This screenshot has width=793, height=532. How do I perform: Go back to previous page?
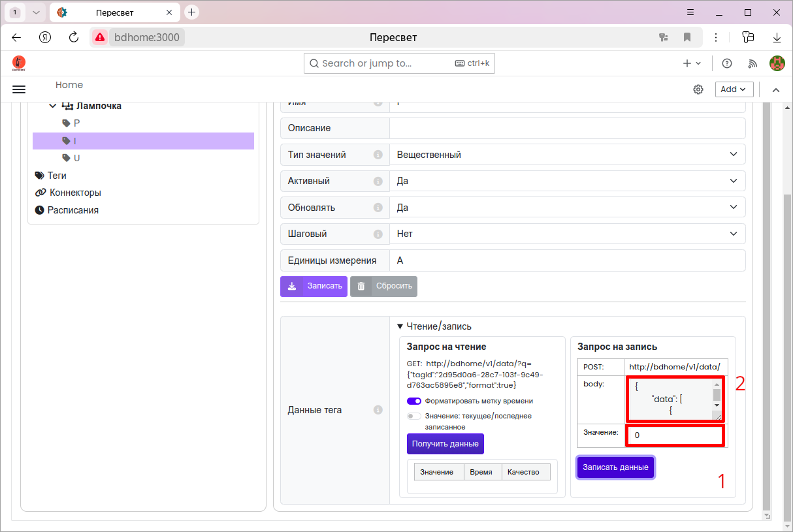(16, 37)
